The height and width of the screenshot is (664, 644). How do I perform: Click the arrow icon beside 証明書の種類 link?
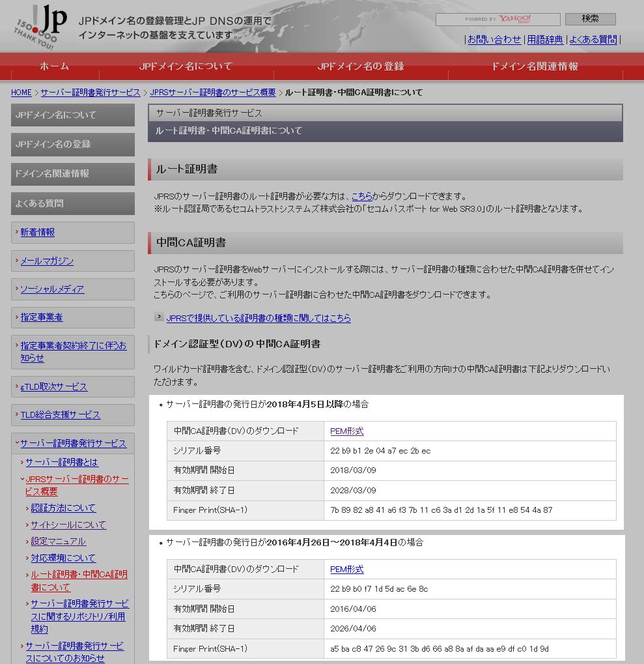[159, 317]
